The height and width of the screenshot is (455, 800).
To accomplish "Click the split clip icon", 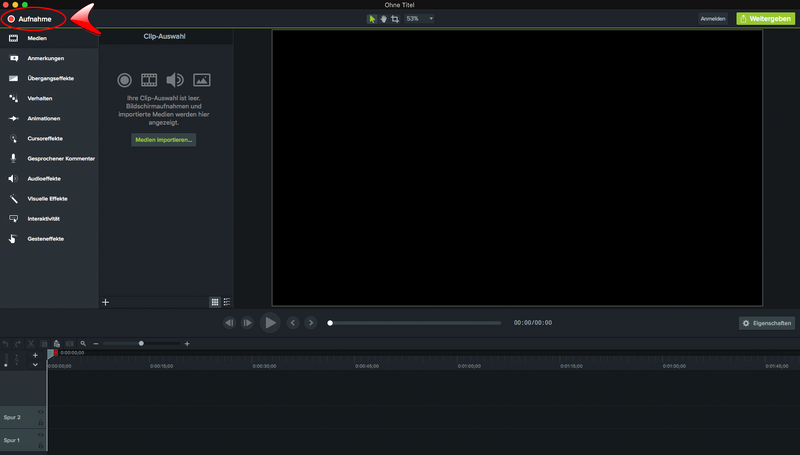I will (70, 344).
